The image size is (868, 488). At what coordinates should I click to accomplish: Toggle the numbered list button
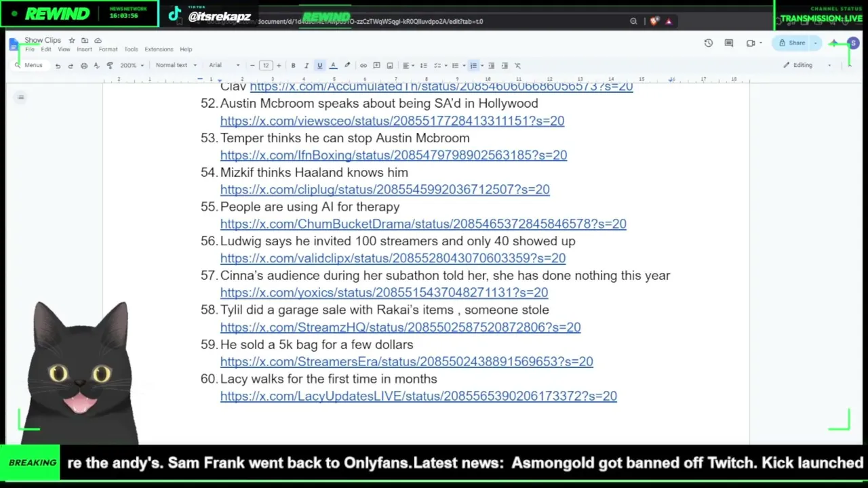click(473, 66)
